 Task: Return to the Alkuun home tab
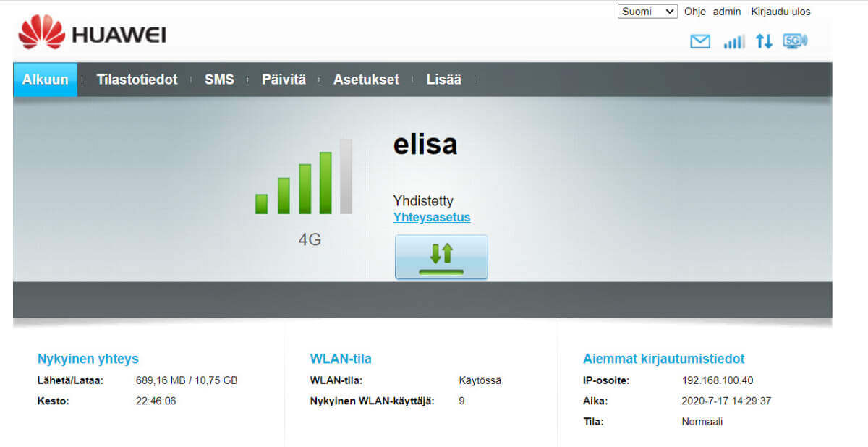click(x=45, y=80)
